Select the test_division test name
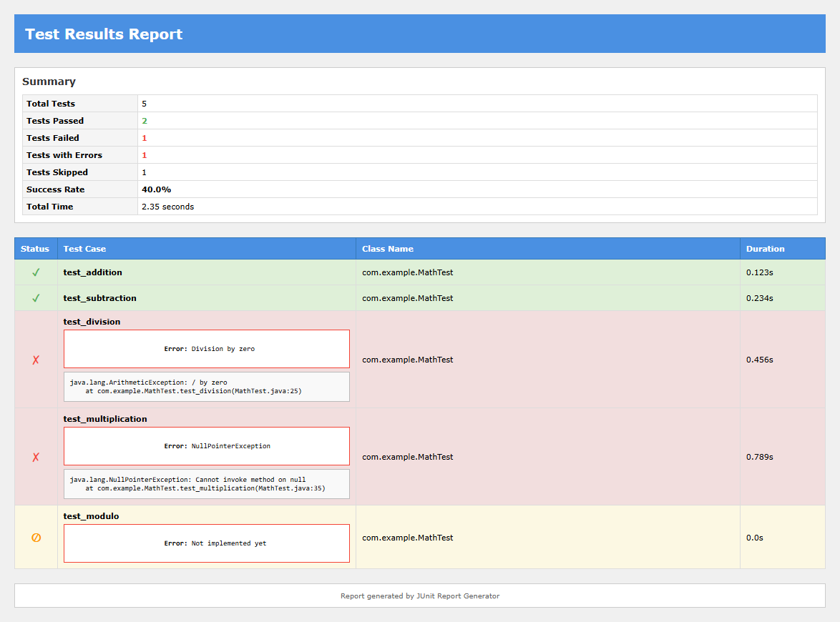 (92, 322)
